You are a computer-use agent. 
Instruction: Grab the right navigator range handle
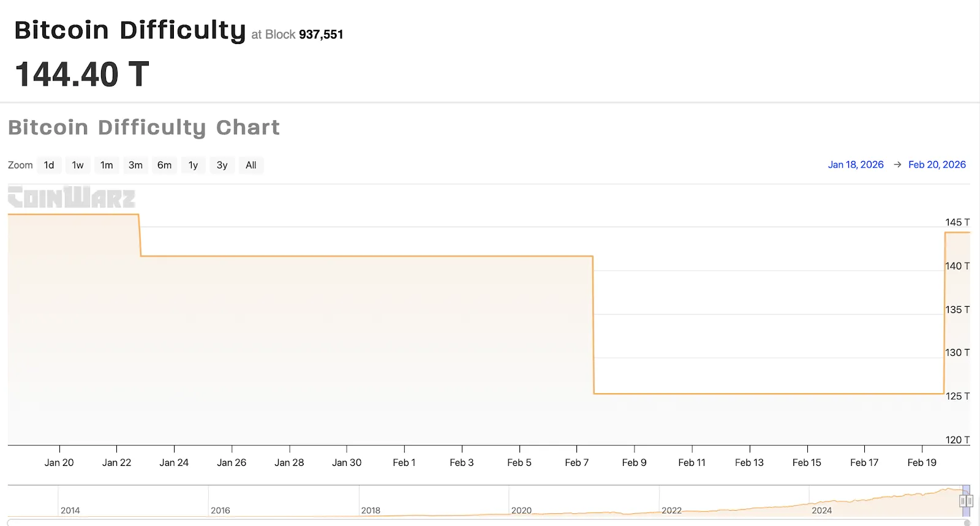point(971,501)
